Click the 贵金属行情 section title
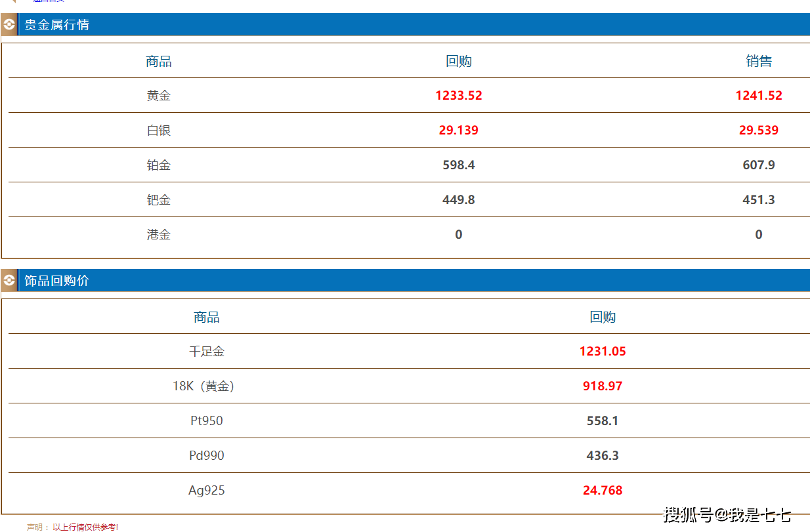 tap(56, 25)
